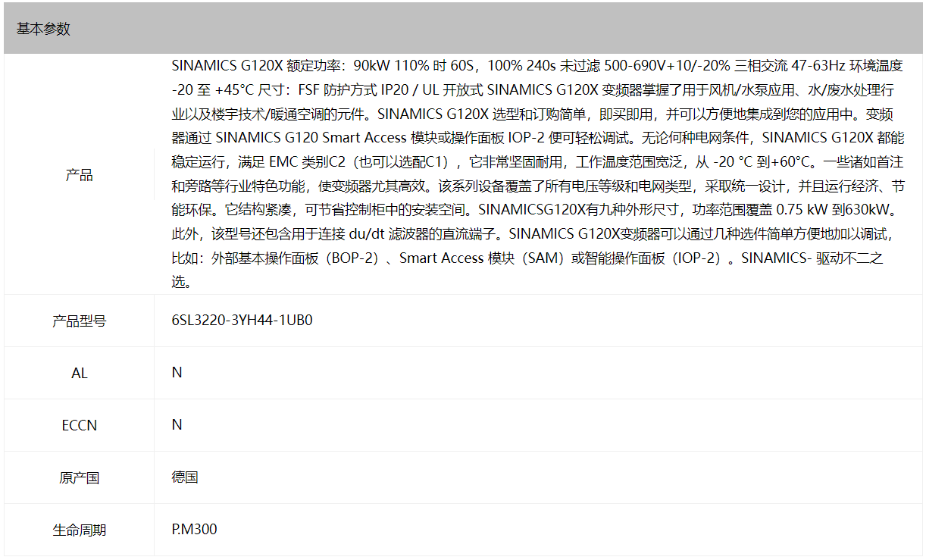Click the country of origin value 德国
Viewport: 926px width, 560px height.
click(185, 477)
